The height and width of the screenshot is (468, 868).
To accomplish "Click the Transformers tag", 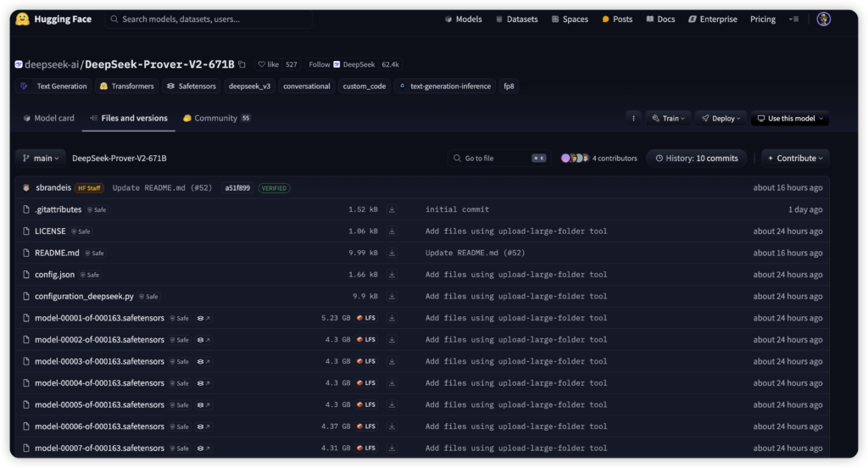I will (127, 86).
